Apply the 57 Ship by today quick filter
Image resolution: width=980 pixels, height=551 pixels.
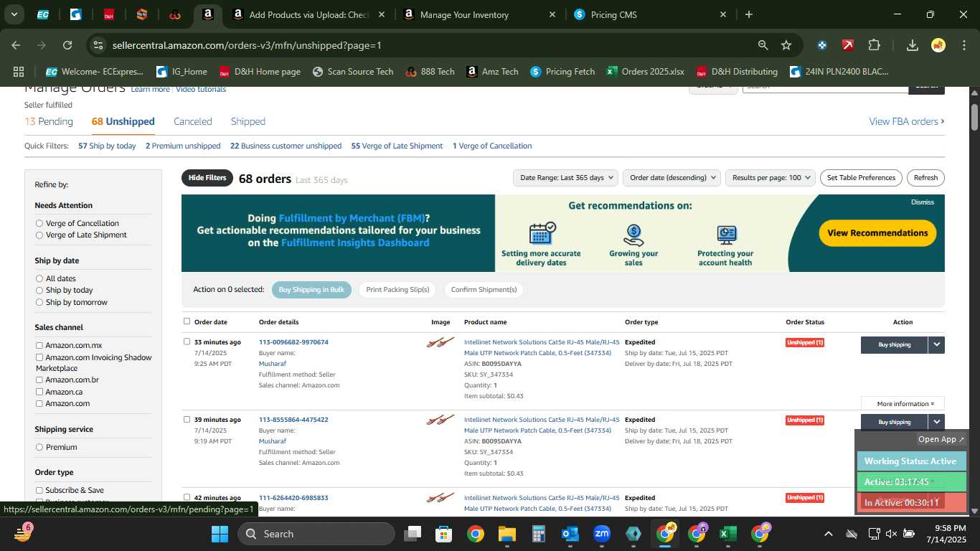pos(107,146)
